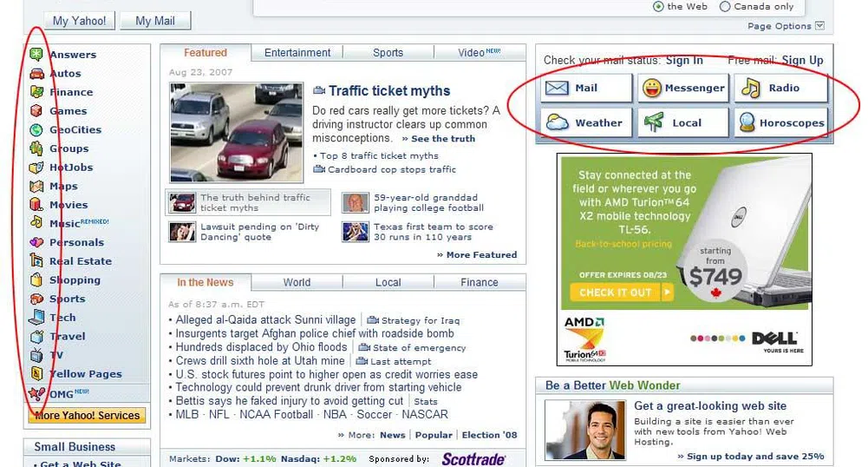This screenshot has width=868, height=467.
Task: Open the Tech laptop icon
Action: [36, 317]
